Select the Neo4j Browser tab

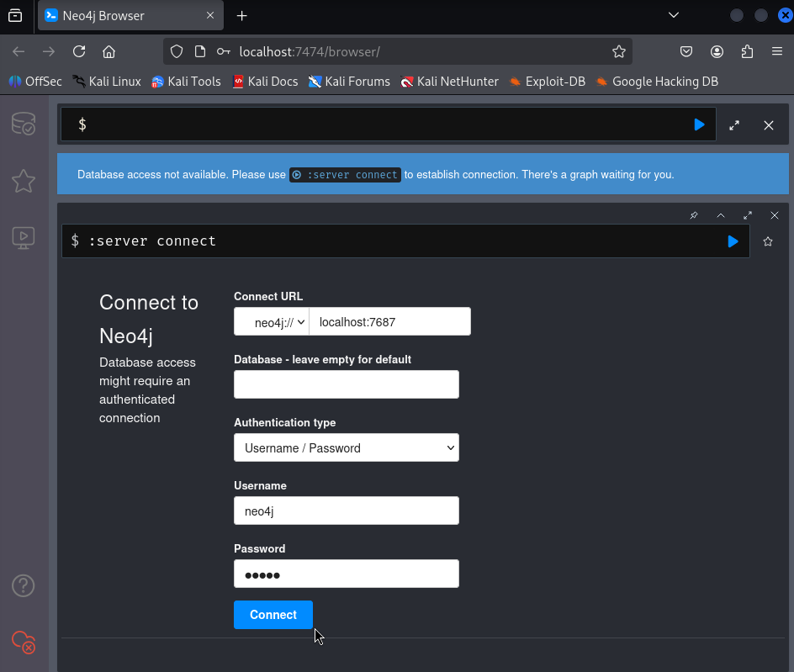(130, 16)
